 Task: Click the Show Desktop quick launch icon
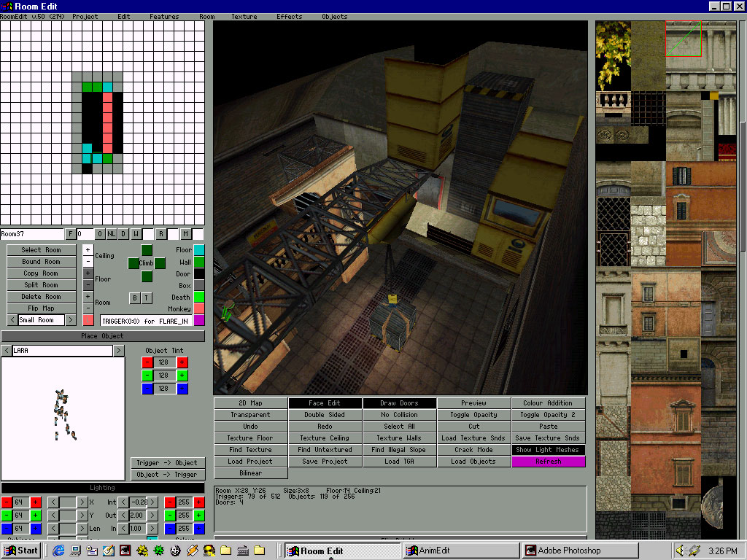point(75,551)
